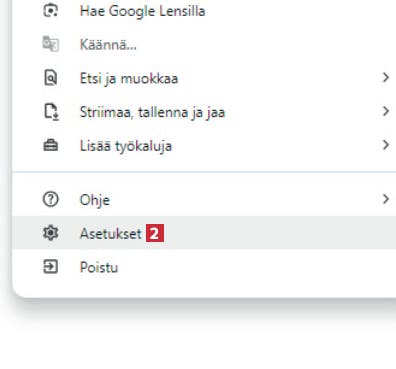Image resolution: width=396 pixels, height=369 pixels.
Task: Click the Ohje menu label
Action: (x=95, y=200)
